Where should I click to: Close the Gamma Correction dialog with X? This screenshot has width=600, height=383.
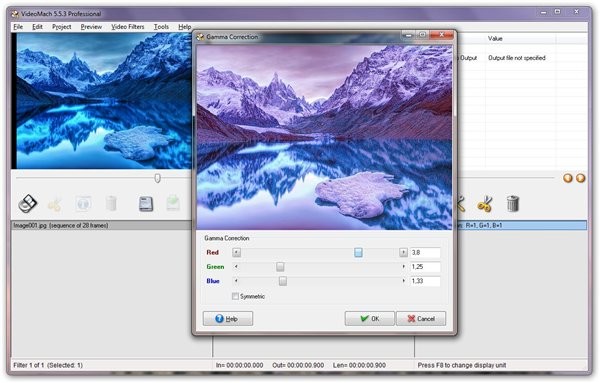point(441,35)
